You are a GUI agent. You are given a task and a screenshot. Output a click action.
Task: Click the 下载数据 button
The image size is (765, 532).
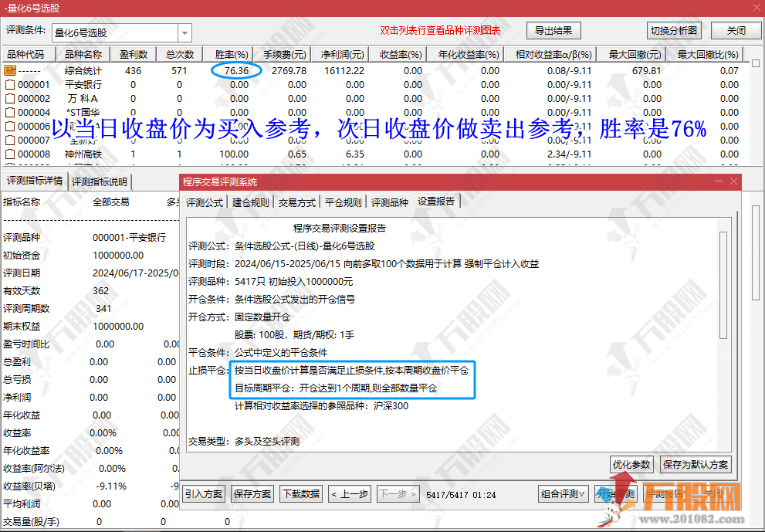pos(302,494)
